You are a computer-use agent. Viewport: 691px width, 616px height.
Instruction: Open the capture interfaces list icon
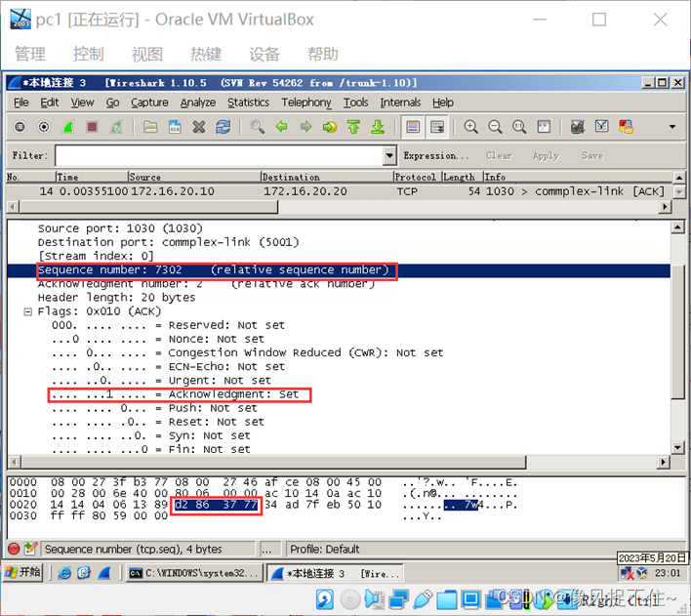[x=20, y=127]
